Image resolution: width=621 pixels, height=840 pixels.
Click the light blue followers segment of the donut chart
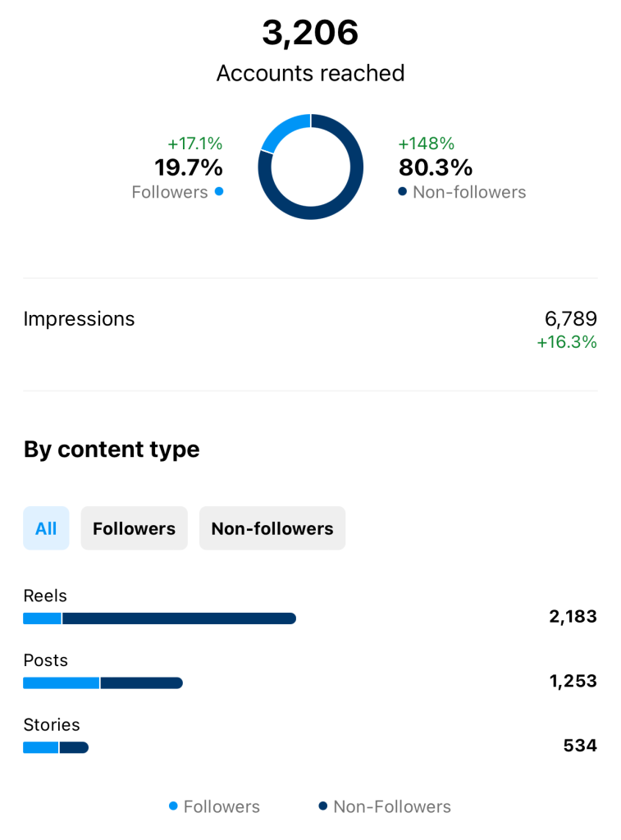[283, 130]
